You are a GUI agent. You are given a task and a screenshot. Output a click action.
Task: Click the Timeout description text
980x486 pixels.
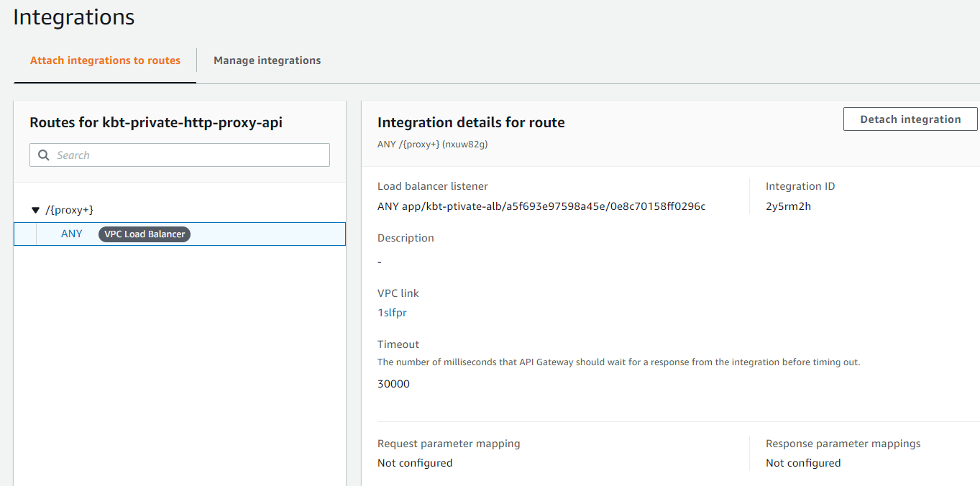point(618,362)
